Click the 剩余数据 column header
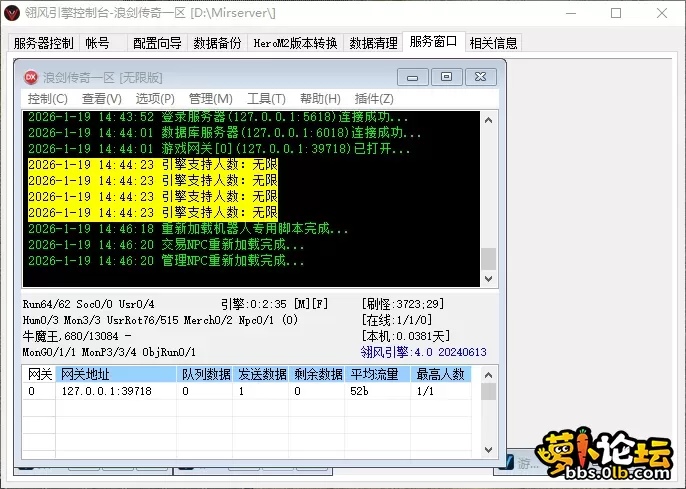Screen dimensions: 686x489 pyautogui.click(x=317, y=374)
